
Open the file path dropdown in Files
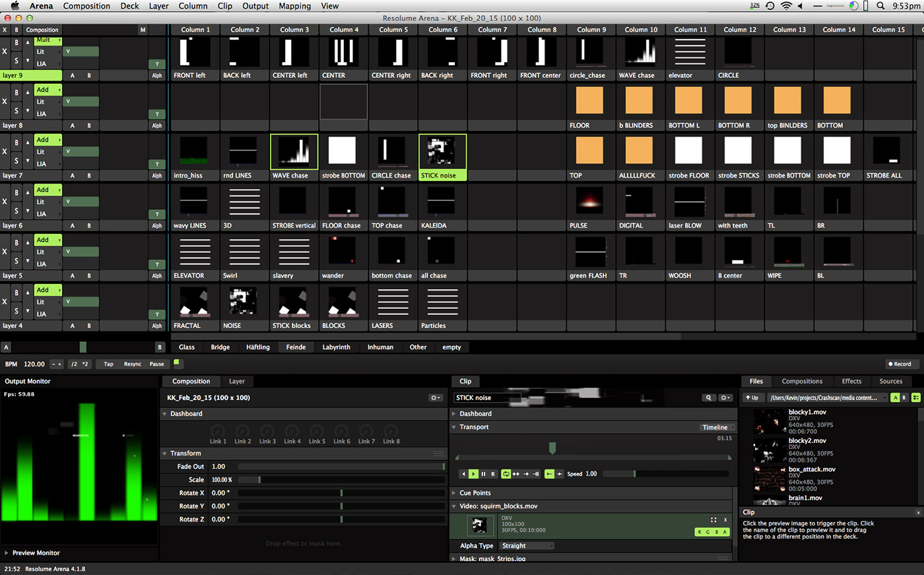(x=826, y=398)
